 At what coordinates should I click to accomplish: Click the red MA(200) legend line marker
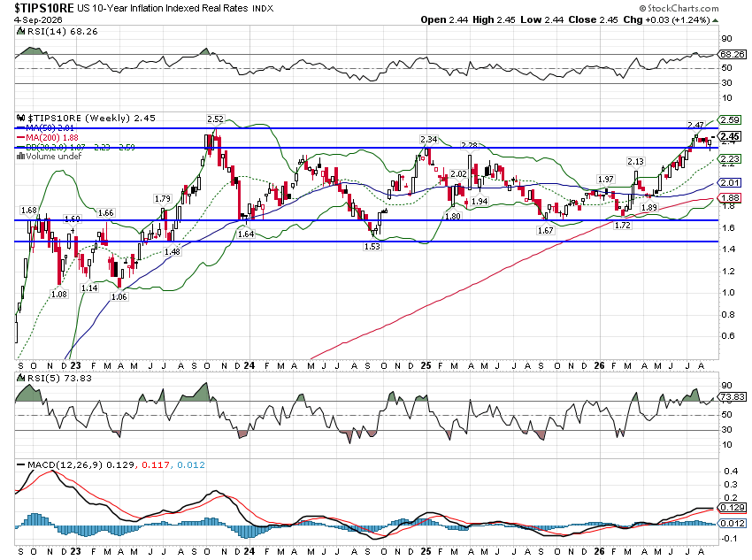(20, 138)
